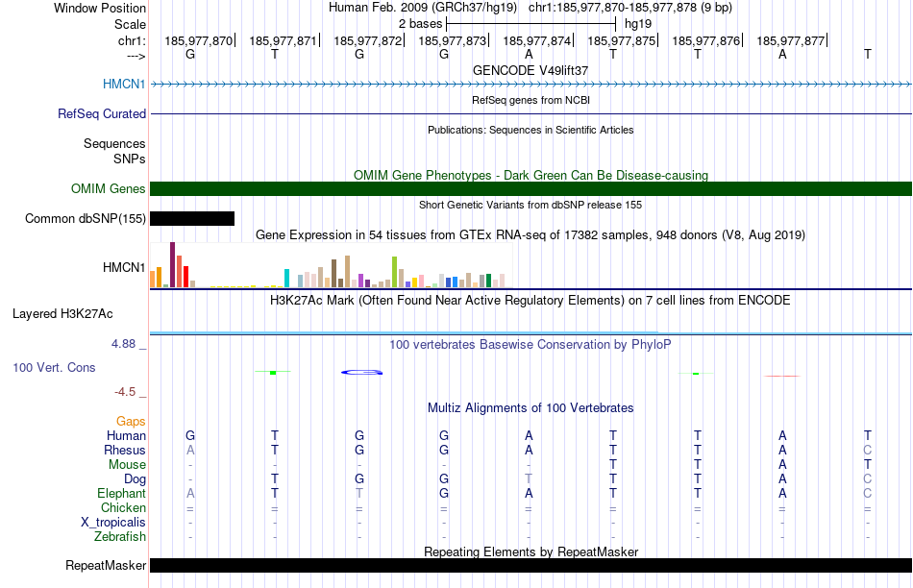Click the red negative PhyloP conservation mark
This screenshot has width=913, height=588.
coord(782,376)
